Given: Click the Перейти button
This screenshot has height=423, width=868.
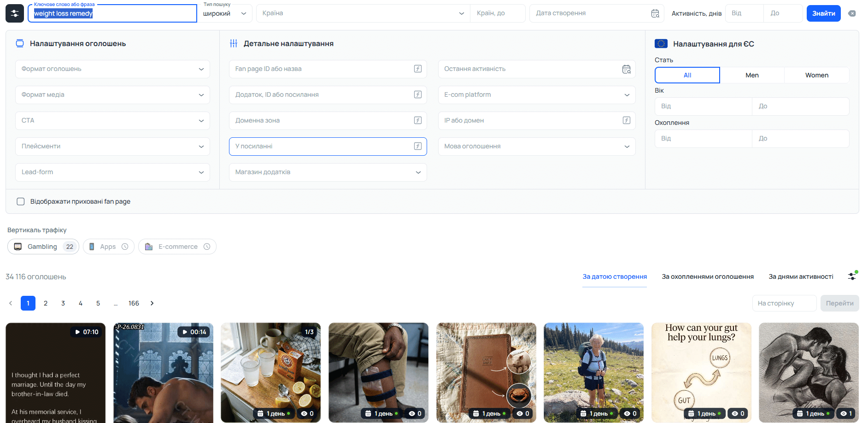Looking at the screenshot, I should click(x=839, y=303).
